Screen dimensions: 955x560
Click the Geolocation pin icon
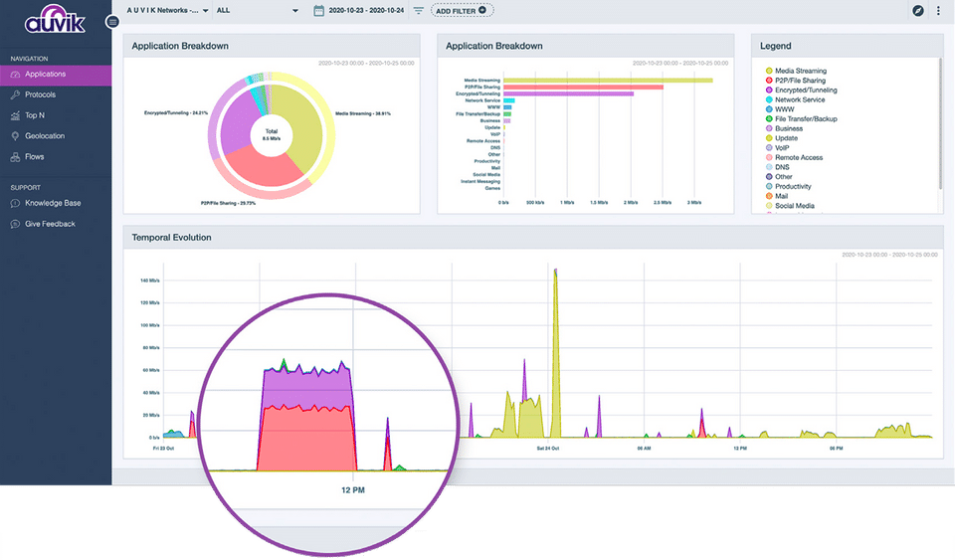pyautogui.click(x=16, y=136)
